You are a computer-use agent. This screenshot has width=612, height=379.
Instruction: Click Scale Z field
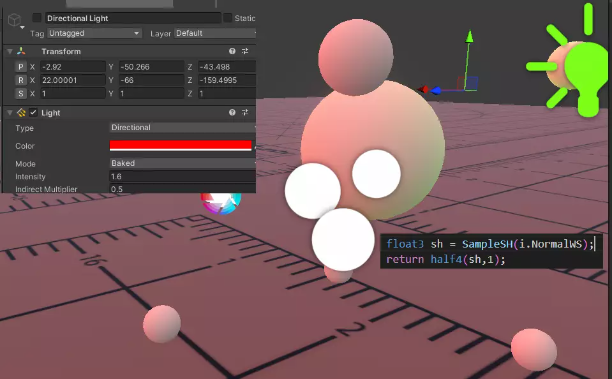point(227,93)
